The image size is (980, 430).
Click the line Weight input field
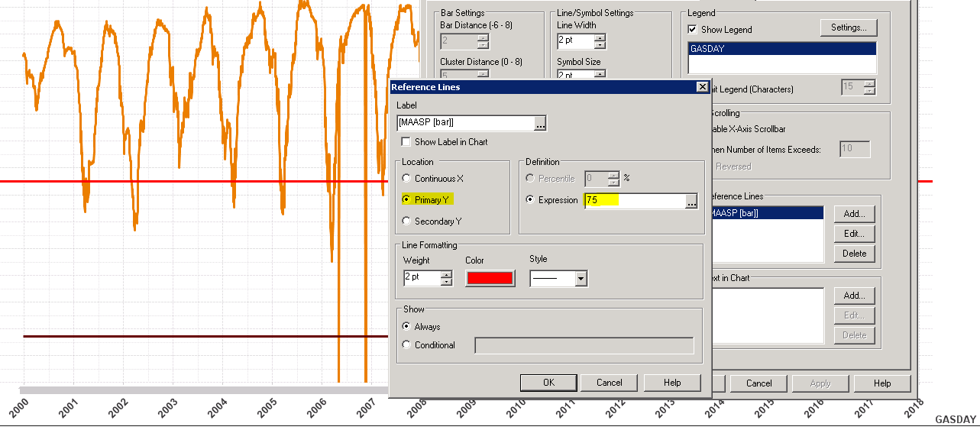422,278
